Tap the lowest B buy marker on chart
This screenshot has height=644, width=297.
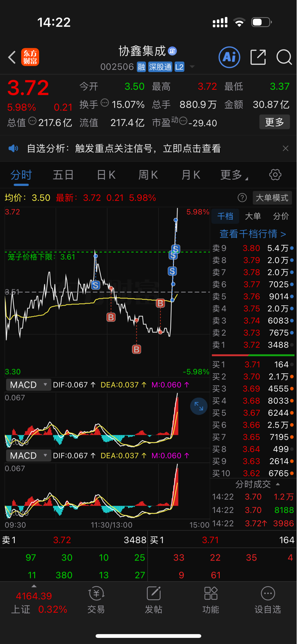(136, 350)
